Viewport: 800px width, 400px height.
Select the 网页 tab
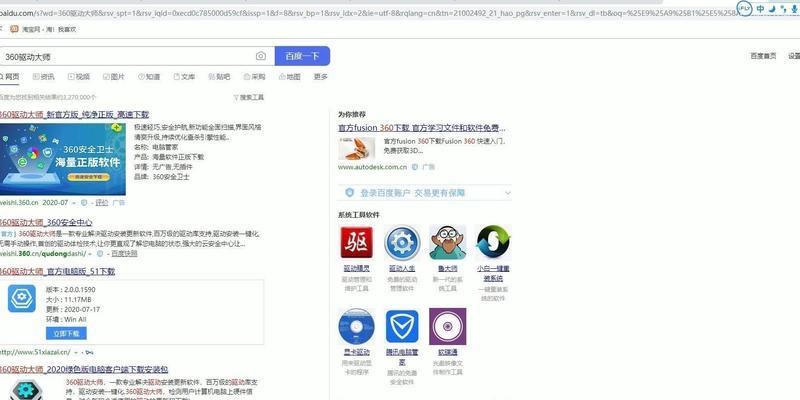(x=10, y=77)
